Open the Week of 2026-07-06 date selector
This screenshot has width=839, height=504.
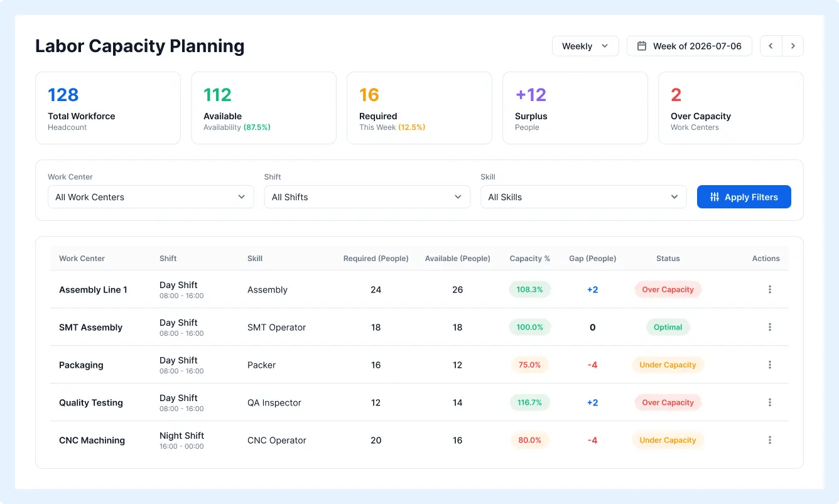(690, 46)
